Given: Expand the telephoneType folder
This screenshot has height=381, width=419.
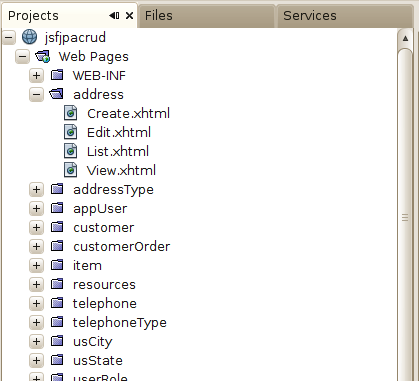Looking at the screenshot, I should point(36,322).
